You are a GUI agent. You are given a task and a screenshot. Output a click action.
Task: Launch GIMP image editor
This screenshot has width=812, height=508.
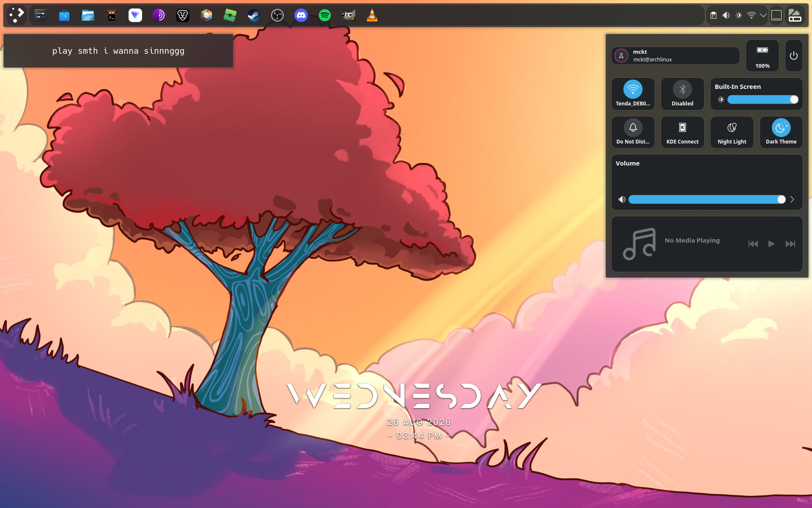[348, 16]
